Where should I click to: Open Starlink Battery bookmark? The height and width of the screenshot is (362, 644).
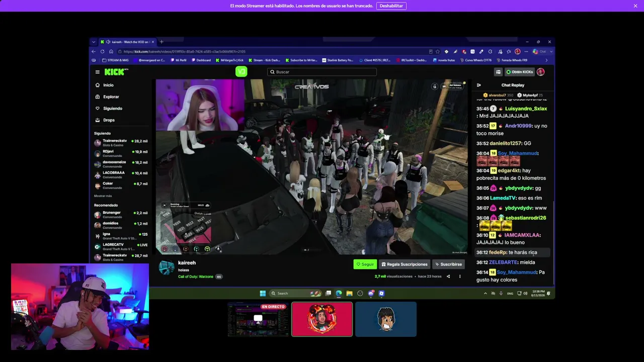(339, 60)
